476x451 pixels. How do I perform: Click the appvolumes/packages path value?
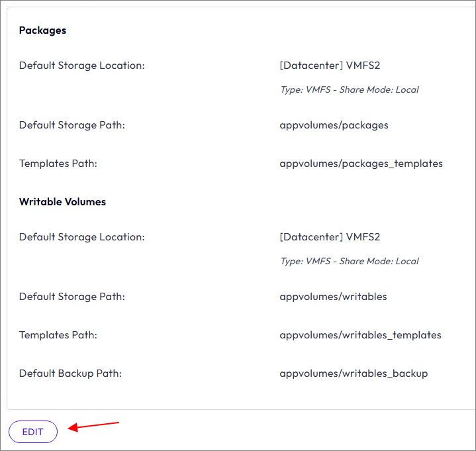pyautogui.click(x=334, y=125)
